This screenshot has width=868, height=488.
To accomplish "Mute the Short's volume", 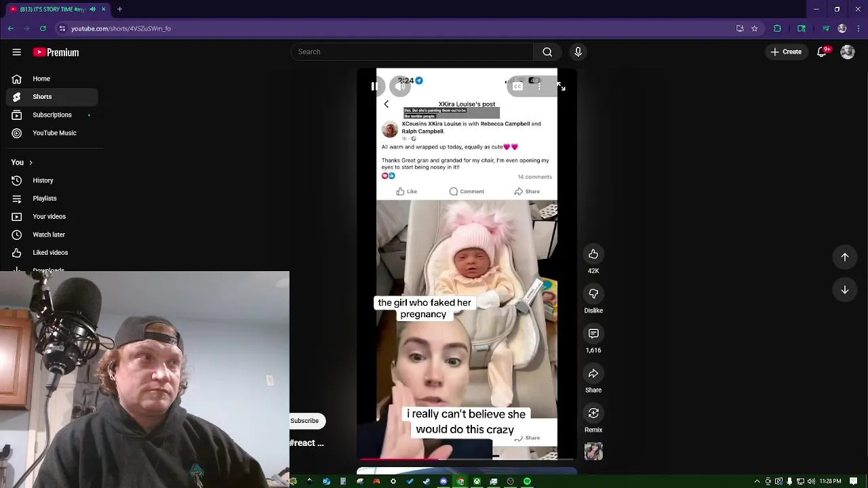I will click(x=400, y=86).
